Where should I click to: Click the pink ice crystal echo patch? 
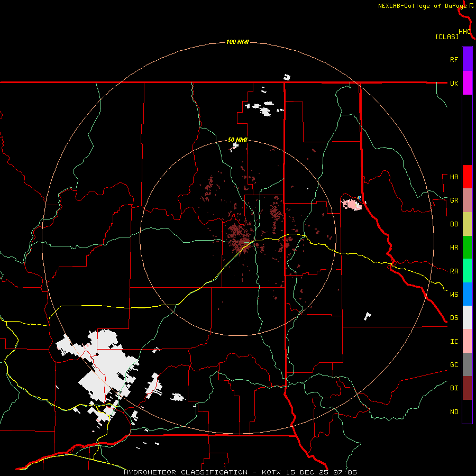pyautogui.click(x=352, y=204)
